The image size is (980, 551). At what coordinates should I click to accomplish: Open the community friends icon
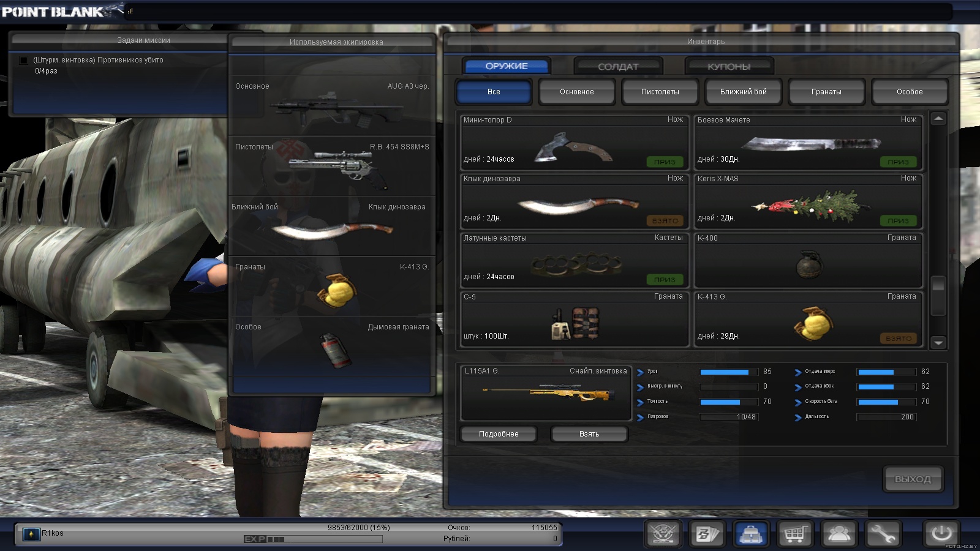click(839, 534)
